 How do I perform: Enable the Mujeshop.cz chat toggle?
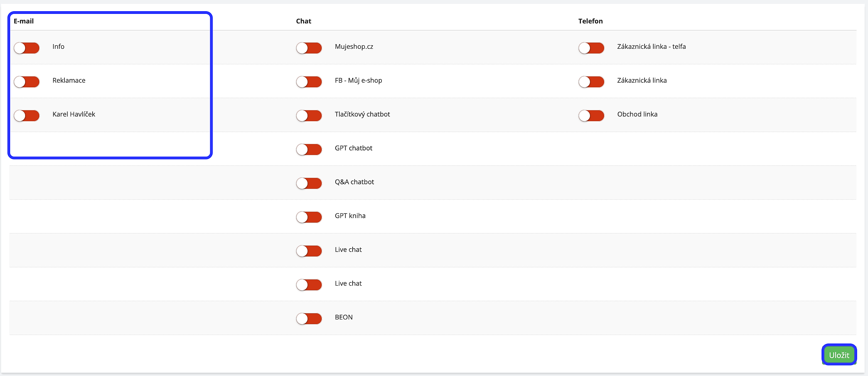[309, 48]
